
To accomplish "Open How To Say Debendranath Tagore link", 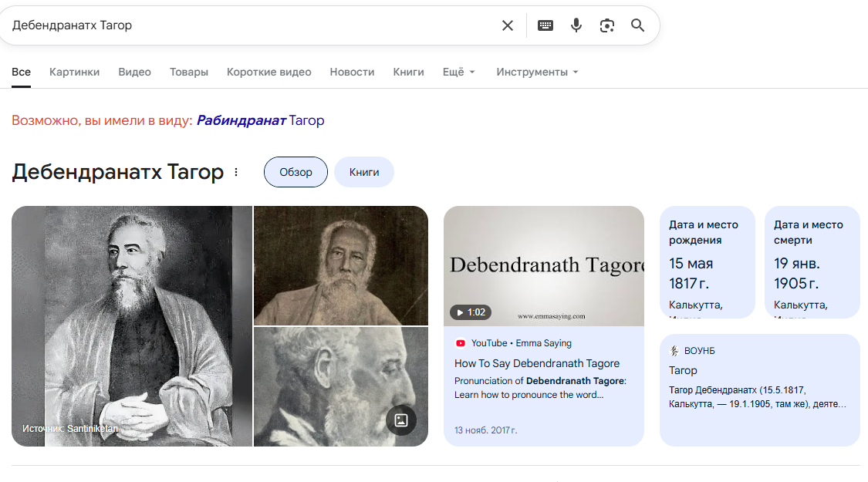I will [537, 363].
